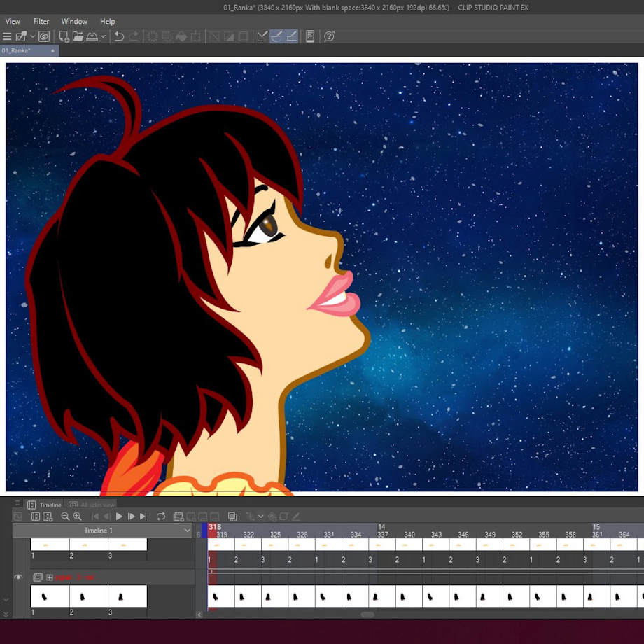The height and width of the screenshot is (644, 644).
Task: Expand the red-named animation folder
Action: click(x=50, y=577)
